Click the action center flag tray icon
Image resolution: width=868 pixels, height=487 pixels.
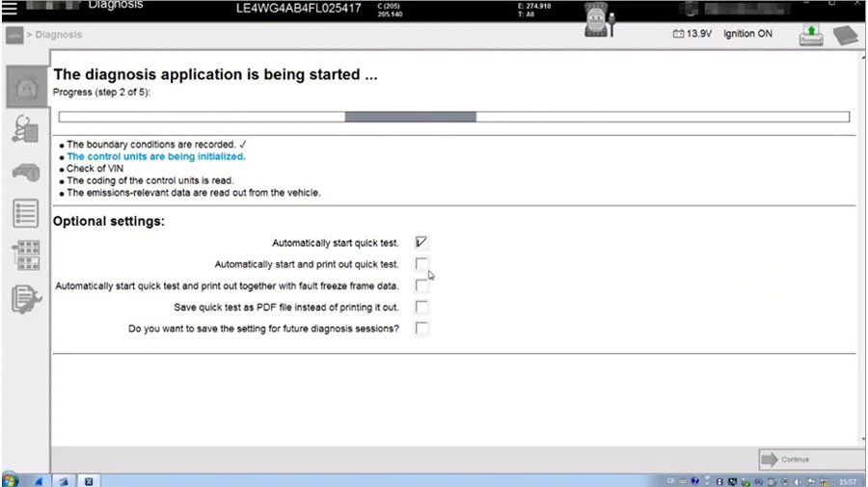coord(811,482)
